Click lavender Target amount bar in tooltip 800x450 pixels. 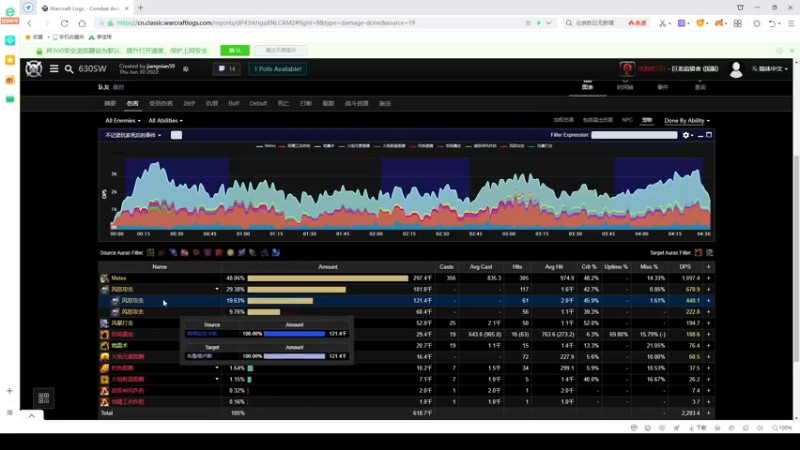pyautogui.click(x=294, y=356)
